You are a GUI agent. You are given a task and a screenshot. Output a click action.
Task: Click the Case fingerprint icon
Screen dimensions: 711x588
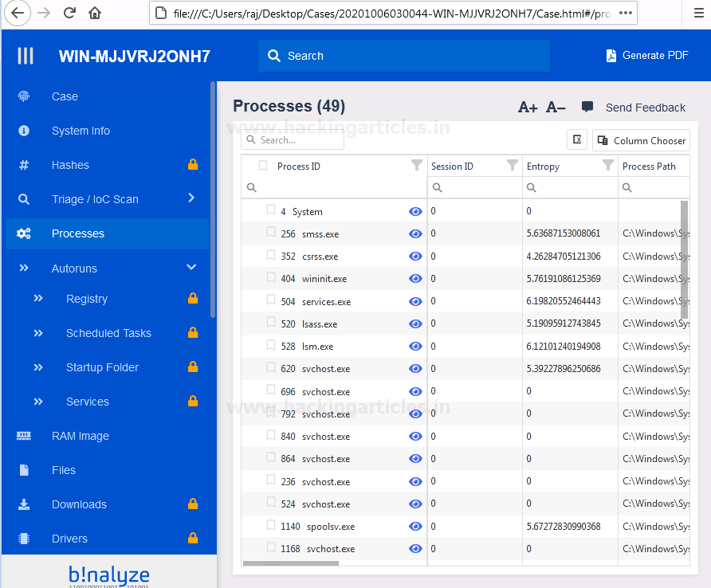24,96
